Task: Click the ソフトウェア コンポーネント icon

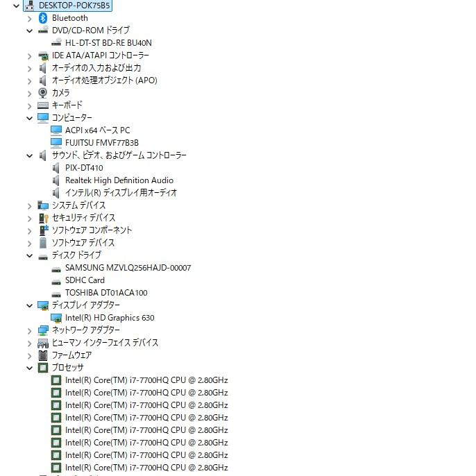Action: pyautogui.click(x=44, y=230)
